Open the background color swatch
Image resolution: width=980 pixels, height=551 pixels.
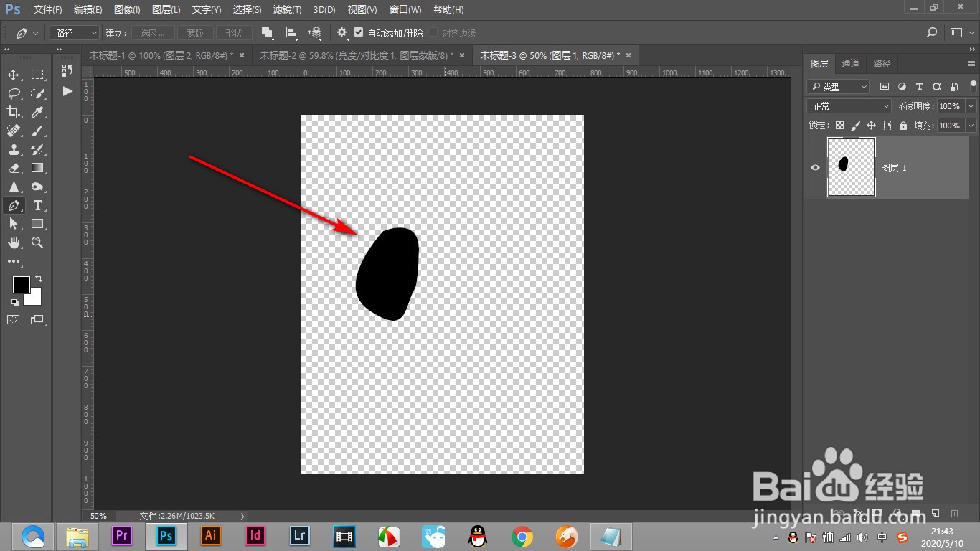click(x=35, y=298)
